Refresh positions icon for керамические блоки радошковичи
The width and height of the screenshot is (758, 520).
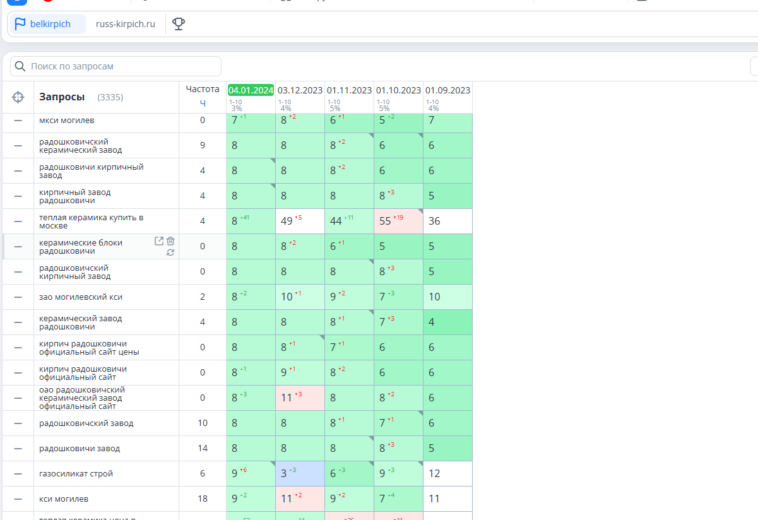click(170, 253)
